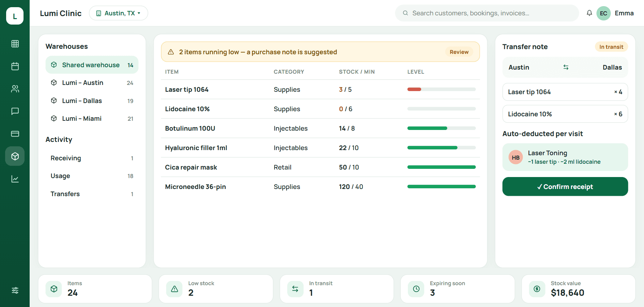Click the warning icon in the Low stock card
The image size is (644, 307).
tap(174, 289)
